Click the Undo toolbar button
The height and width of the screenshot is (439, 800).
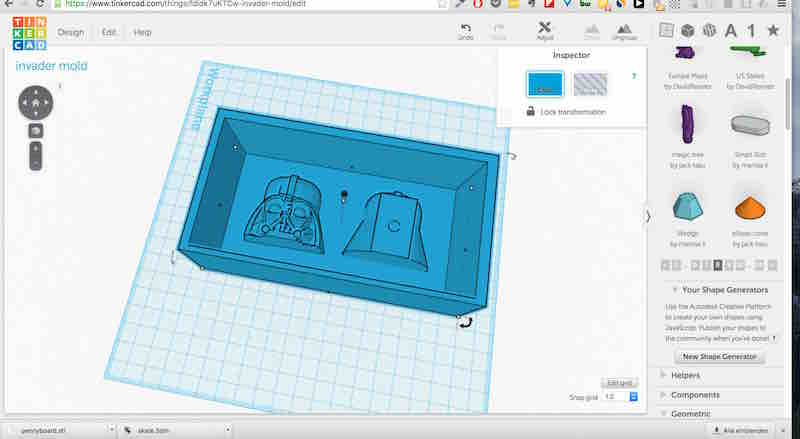pyautogui.click(x=465, y=32)
